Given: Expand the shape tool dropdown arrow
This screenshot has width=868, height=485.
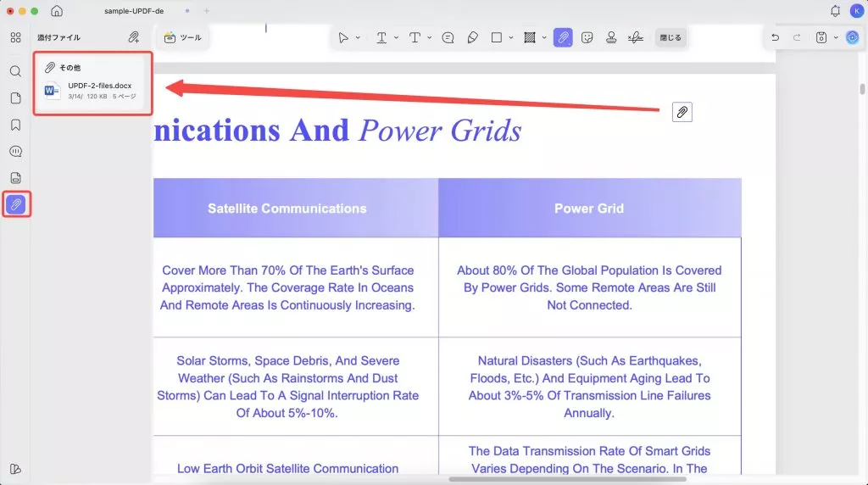Looking at the screenshot, I should [x=511, y=37].
